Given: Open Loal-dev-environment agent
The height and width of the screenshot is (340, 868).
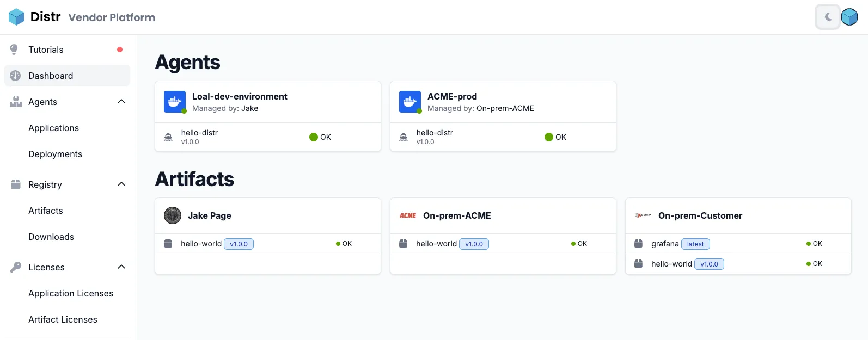Looking at the screenshot, I should 240,96.
